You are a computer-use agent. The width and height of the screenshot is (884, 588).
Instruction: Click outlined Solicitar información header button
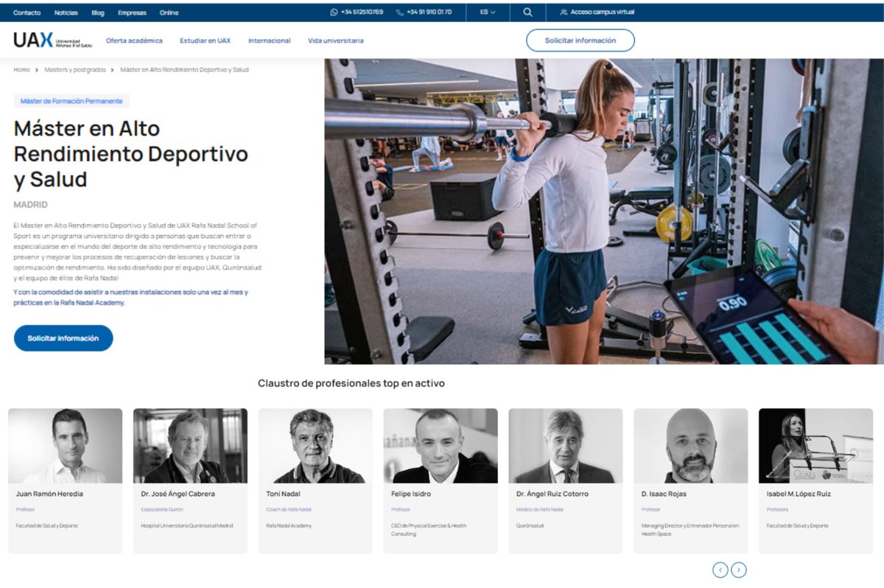pyautogui.click(x=580, y=41)
